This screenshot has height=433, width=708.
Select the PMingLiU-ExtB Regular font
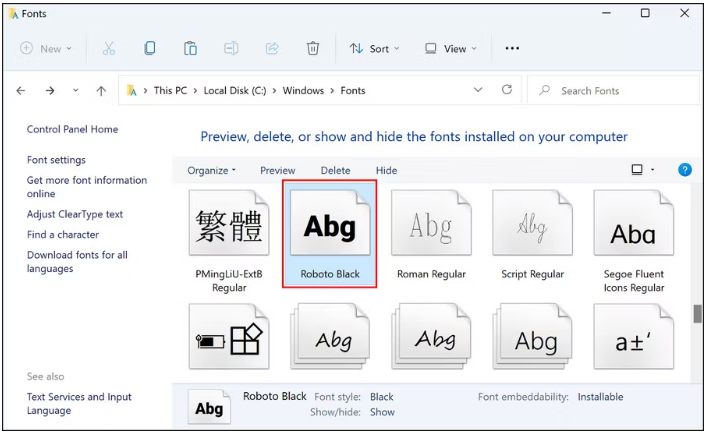click(x=229, y=242)
